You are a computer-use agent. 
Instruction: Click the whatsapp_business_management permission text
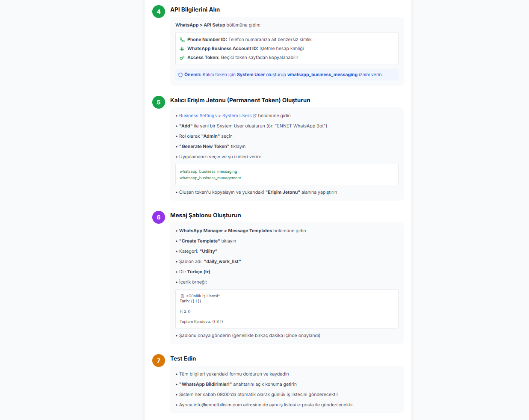pos(210,178)
